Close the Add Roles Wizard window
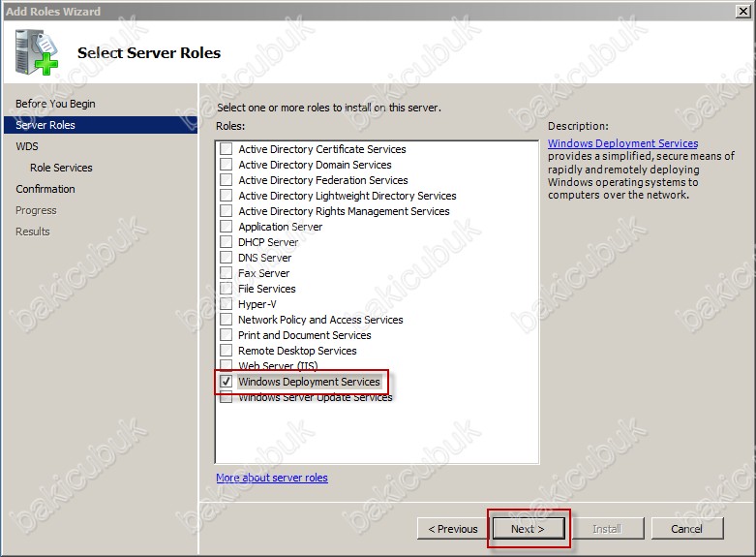Viewport: 756px width, 557px height. coord(743,11)
